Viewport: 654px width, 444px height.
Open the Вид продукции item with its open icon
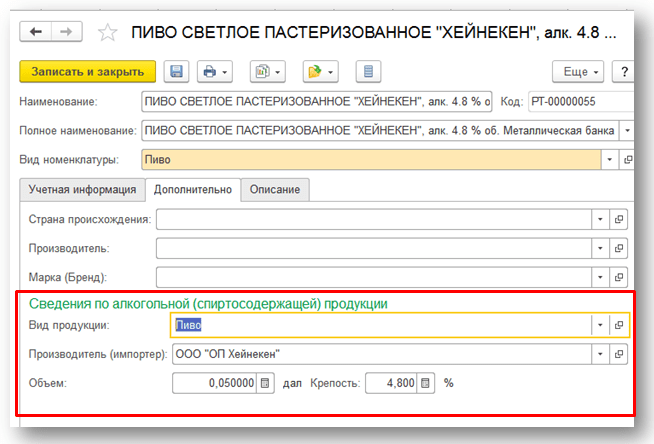pyautogui.click(x=619, y=325)
